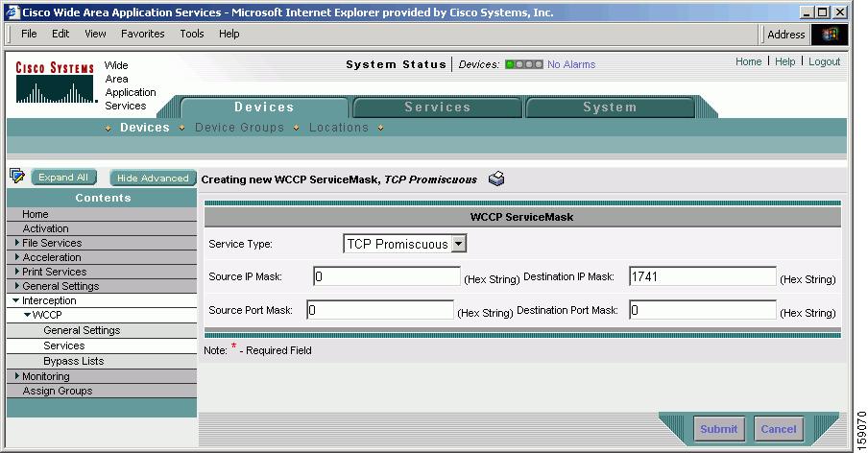Collapse the WCCP subsection
Image resolution: width=868 pixels, height=453 pixels.
click(27, 314)
